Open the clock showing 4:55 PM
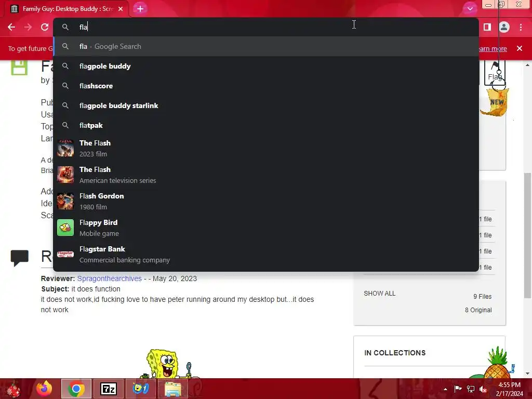 coord(509,389)
